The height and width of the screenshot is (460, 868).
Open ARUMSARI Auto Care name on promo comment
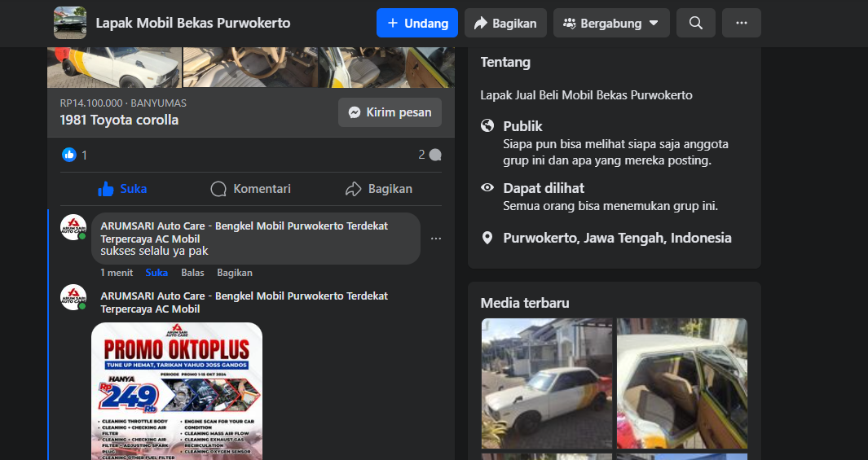pyautogui.click(x=245, y=302)
